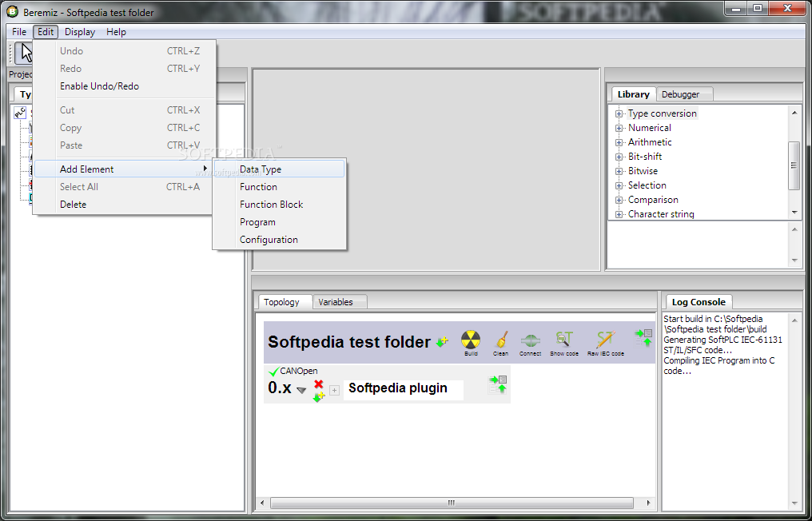Image resolution: width=812 pixels, height=521 pixels.
Task: Expand the Bitwise library node
Action: [619, 171]
